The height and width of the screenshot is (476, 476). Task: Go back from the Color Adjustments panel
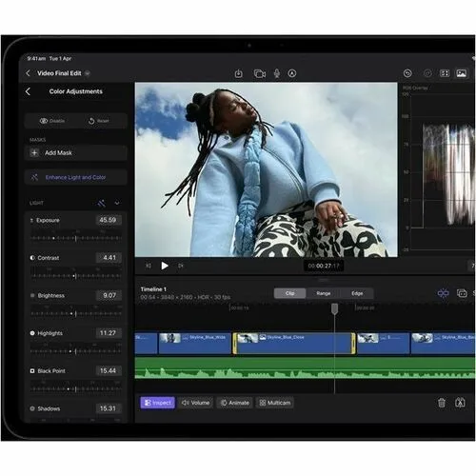pyautogui.click(x=28, y=91)
